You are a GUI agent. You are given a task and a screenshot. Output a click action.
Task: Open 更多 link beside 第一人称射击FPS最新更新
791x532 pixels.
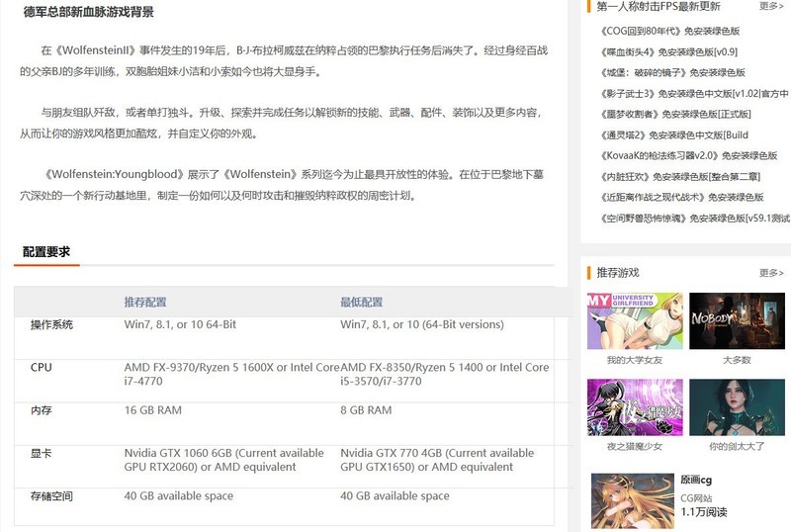coord(771,6)
